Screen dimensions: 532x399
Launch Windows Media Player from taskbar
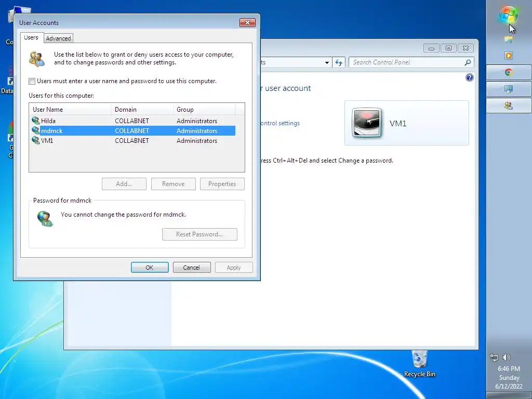click(x=508, y=56)
